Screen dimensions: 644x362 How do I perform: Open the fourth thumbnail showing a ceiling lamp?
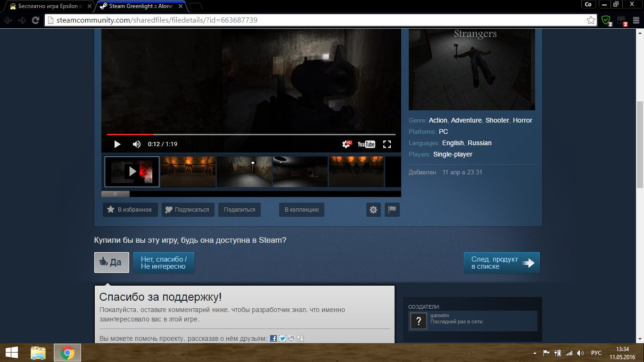click(300, 172)
